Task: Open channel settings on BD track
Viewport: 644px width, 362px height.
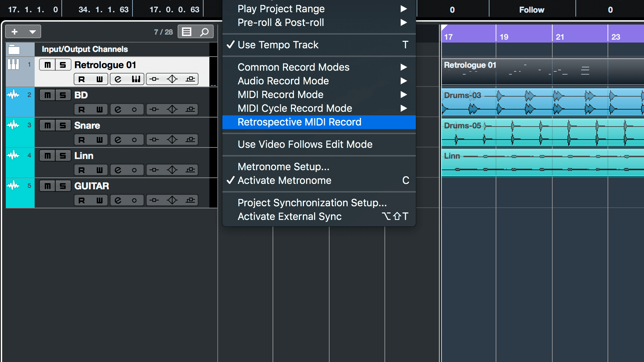Action: (x=118, y=109)
